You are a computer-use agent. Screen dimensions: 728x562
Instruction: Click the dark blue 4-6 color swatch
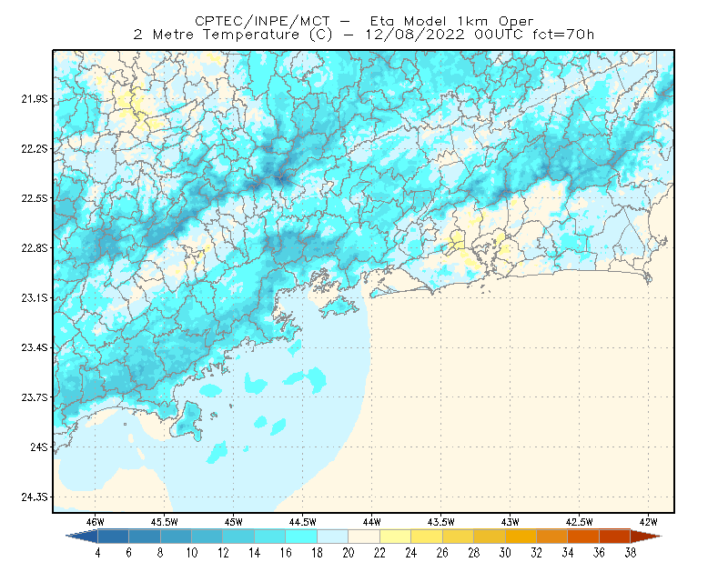(x=113, y=537)
